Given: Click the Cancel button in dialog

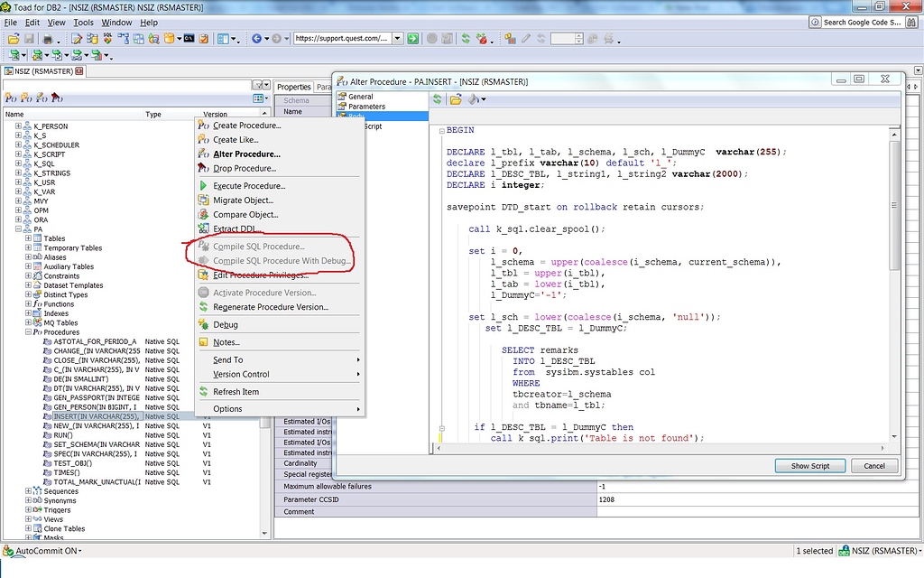Looking at the screenshot, I should pyautogui.click(x=873, y=466).
